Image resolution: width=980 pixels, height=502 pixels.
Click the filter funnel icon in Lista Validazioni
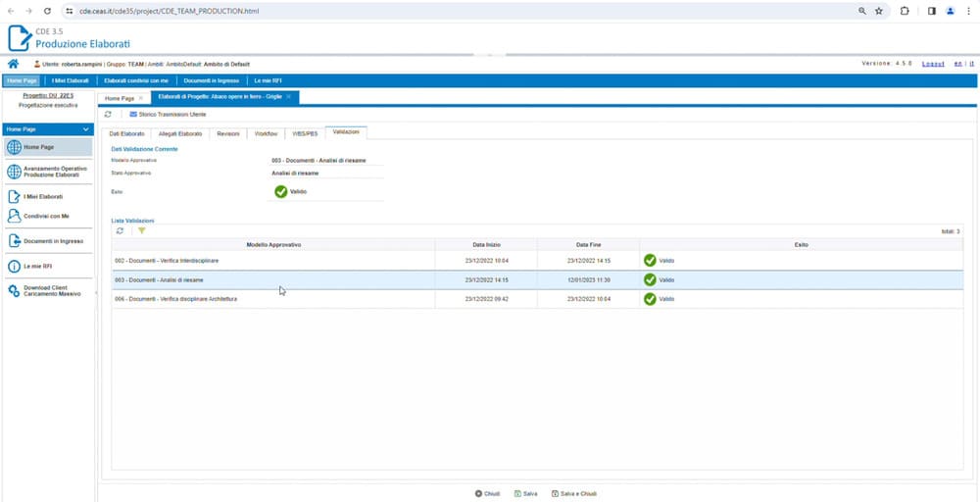142,231
